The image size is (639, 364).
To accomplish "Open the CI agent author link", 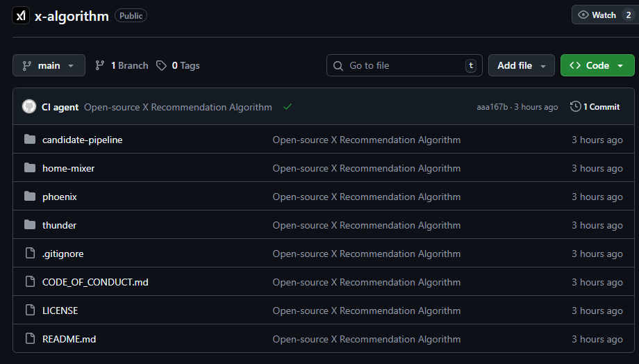I will pos(60,107).
